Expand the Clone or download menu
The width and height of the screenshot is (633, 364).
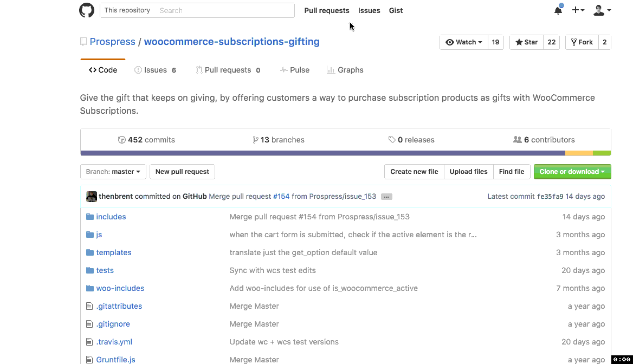coord(572,172)
